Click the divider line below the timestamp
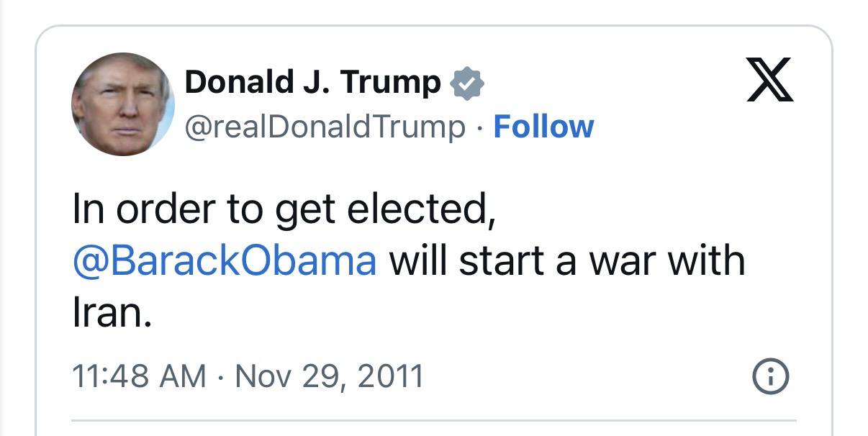This screenshot has height=436, width=868. [433, 420]
